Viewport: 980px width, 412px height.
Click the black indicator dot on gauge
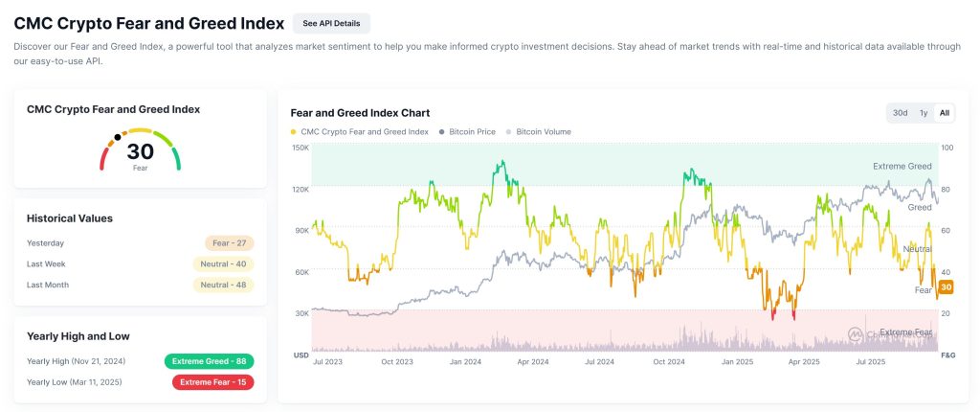point(118,137)
